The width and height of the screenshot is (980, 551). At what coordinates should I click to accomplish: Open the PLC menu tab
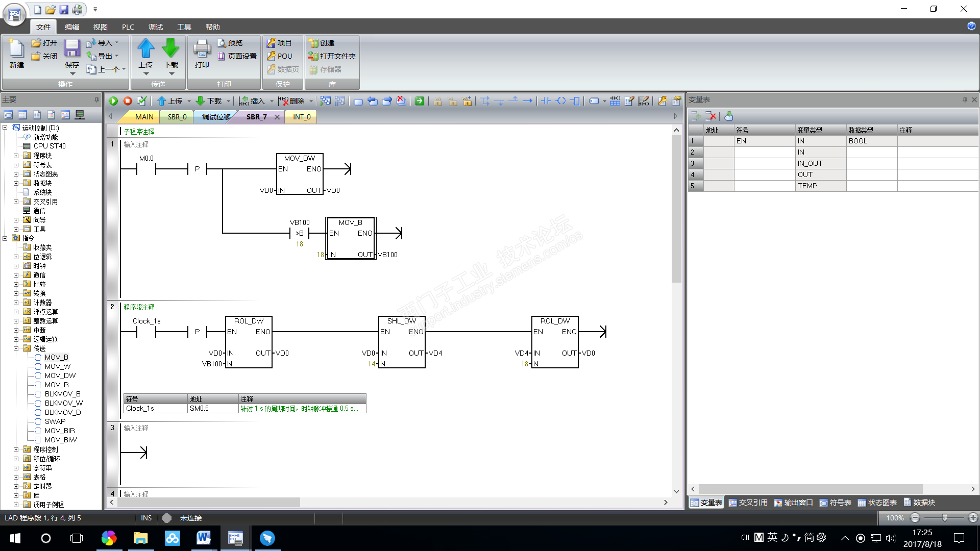tap(128, 27)
